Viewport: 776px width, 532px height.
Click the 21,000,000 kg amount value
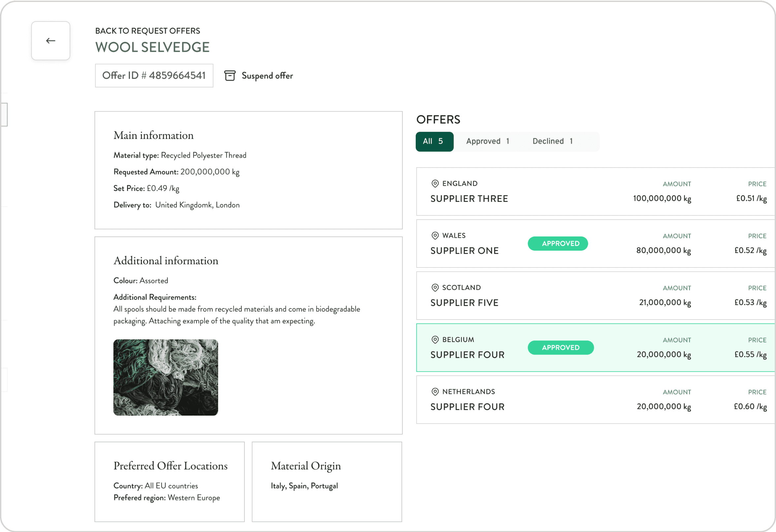(665, 303)
